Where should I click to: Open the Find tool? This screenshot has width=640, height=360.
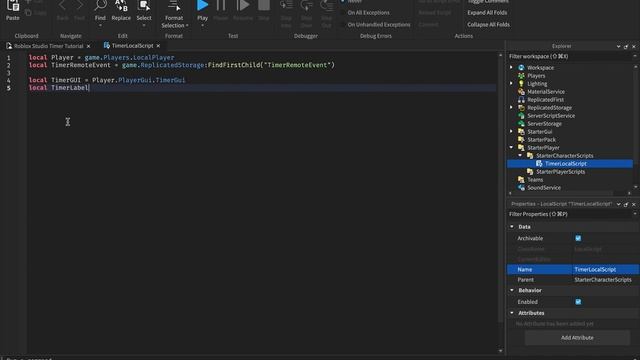[x=100, y=6]
